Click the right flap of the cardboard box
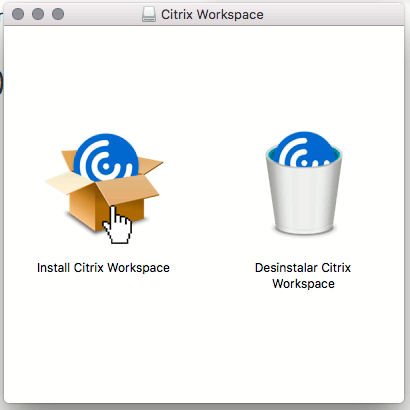The width and height of the screenshot is (410, 410). [x=151, y=165]
